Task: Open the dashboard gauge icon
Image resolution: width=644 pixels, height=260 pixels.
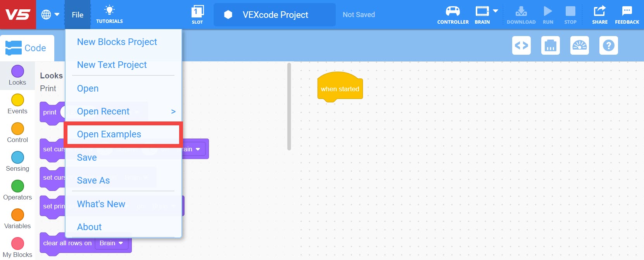Action: pyautogui.click(x=579, y=45)
